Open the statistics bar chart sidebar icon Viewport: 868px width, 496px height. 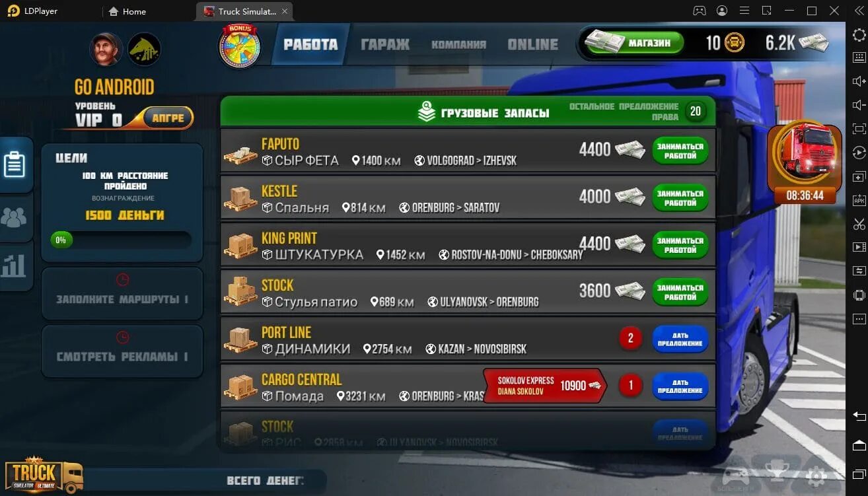14,266
